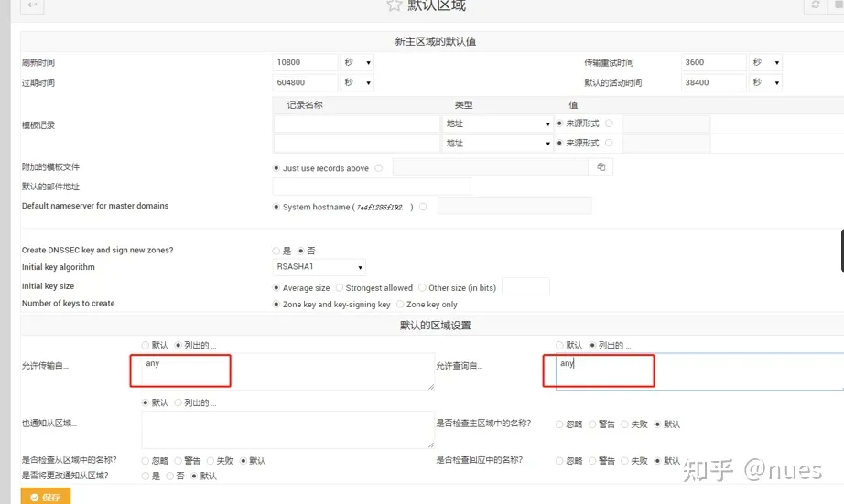Edit the refresh time field showing 10800
The width and height of the screenshot is (844, 504).
point(305,62)
